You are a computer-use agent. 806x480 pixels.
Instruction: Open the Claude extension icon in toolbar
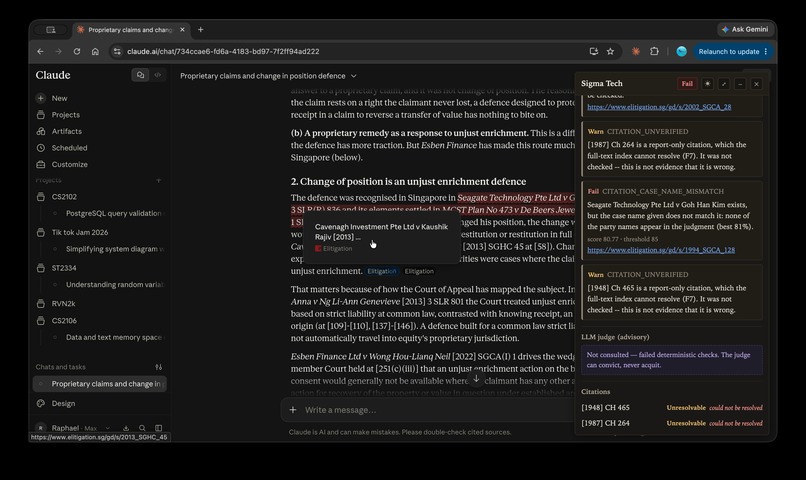click(636, 51)
